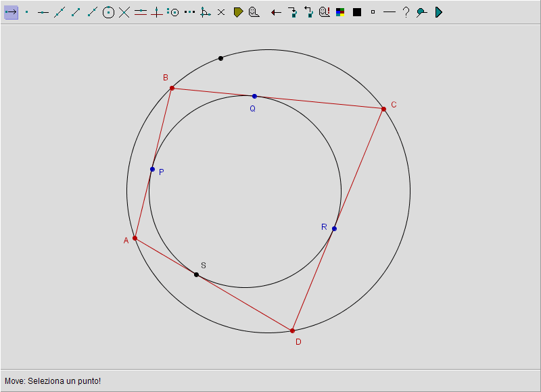Select the single Point tool

[x=27, y=12]
